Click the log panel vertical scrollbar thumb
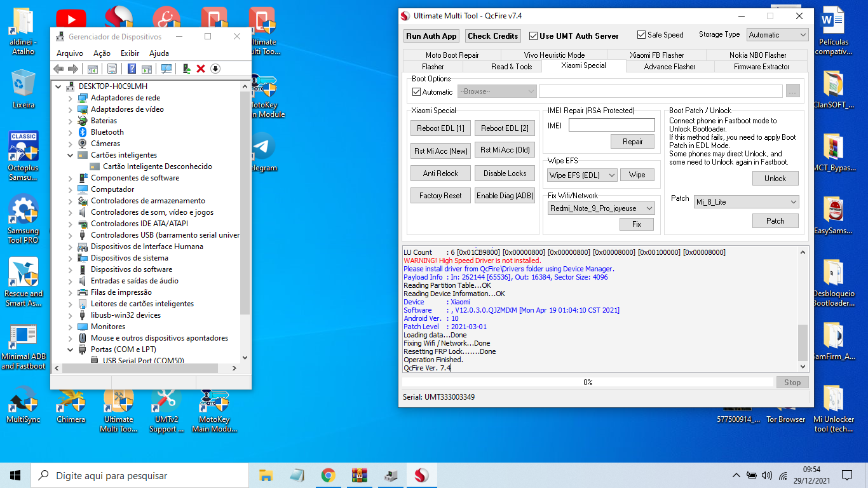The height and width of the screenshot is (488, 868). pyautogui.click(x=803, y=342)
